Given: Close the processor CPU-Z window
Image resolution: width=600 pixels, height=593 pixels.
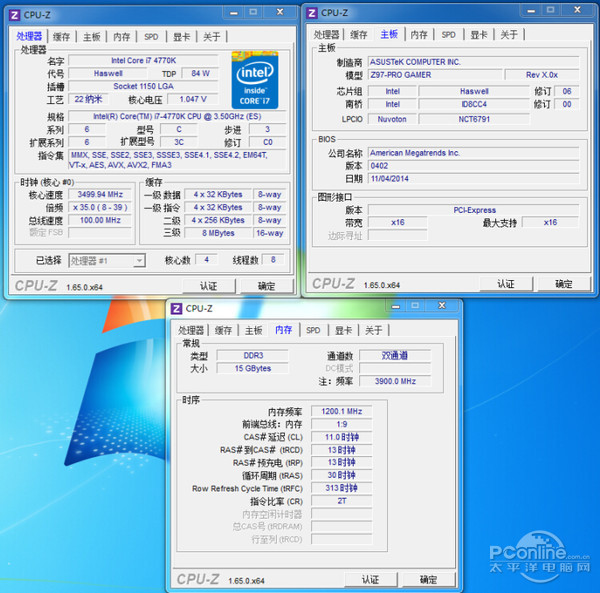Looking at the screenshot, I should pyautogui.click(x=280, y=13).
